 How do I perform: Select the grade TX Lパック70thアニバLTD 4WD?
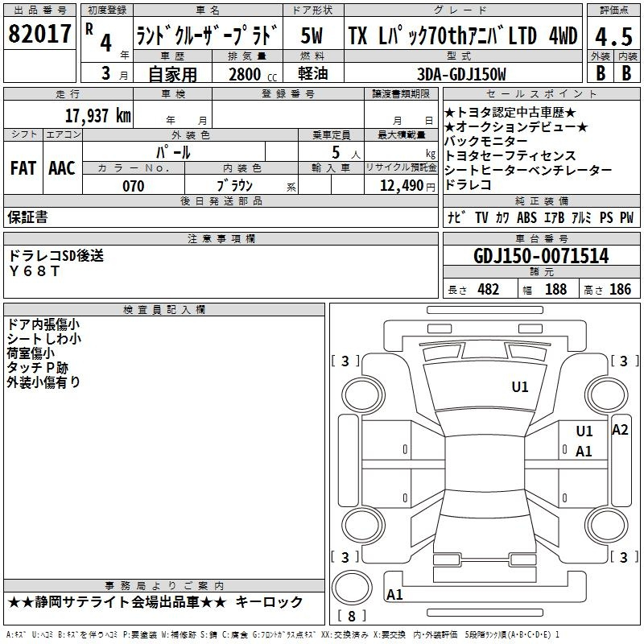463,35
